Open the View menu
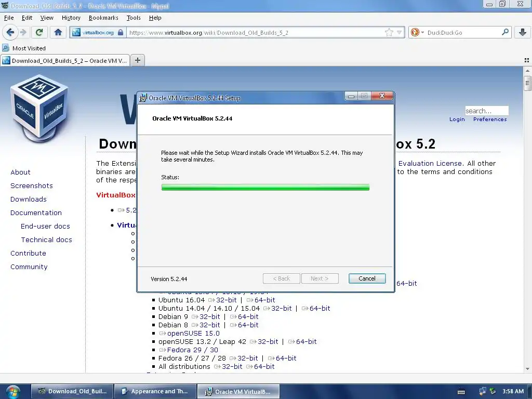The image size is (532, 399). (x=47, y=18)
